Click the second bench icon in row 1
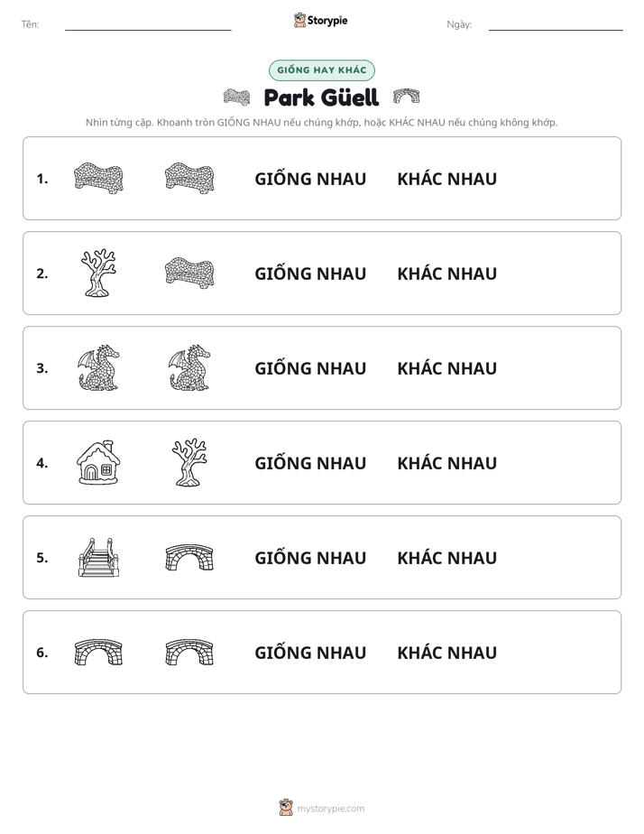 pyautogui.click(x=189, y=178)
